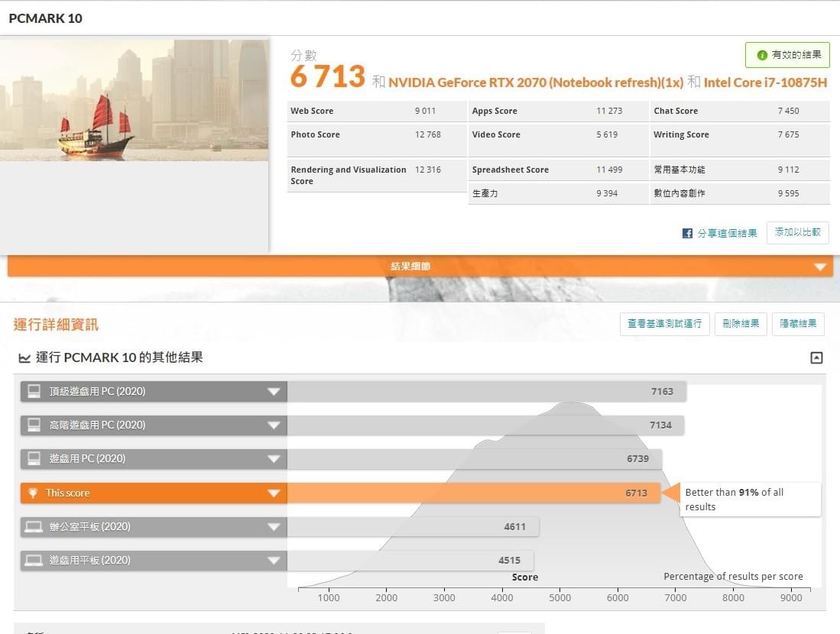Viewport: 840px width, 634px height.
Task: Click the Writing Score value 7 675
Action: tap(788, 134)
